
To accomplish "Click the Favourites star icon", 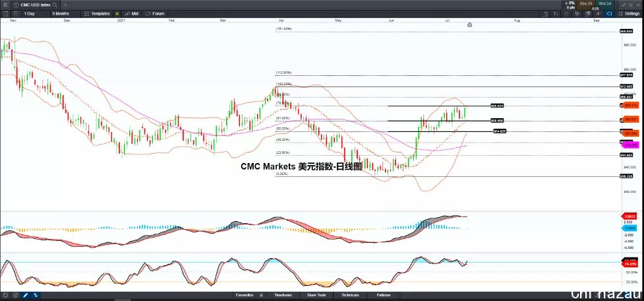I will [x=261, y=295].
